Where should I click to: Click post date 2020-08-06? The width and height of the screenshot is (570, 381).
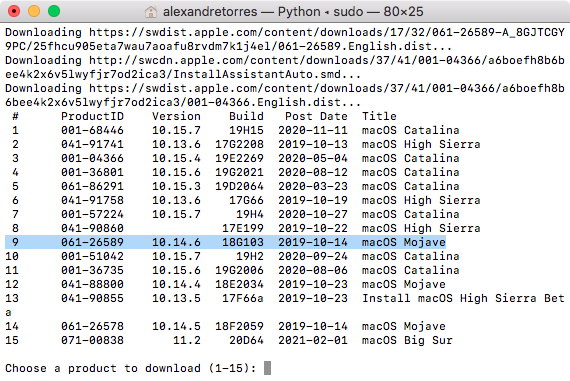coord(313,270)
